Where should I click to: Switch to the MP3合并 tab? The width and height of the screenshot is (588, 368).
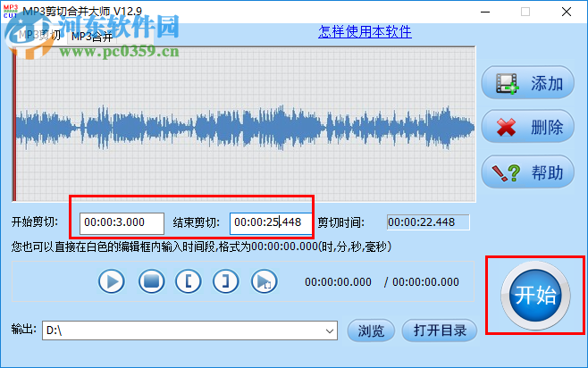point(92,37)
